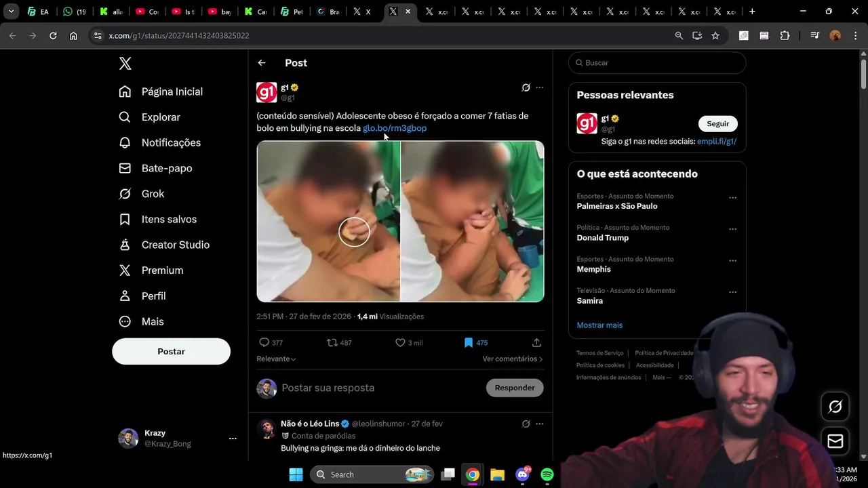
Task: Open floating Grok button
Action: point(835,407)
